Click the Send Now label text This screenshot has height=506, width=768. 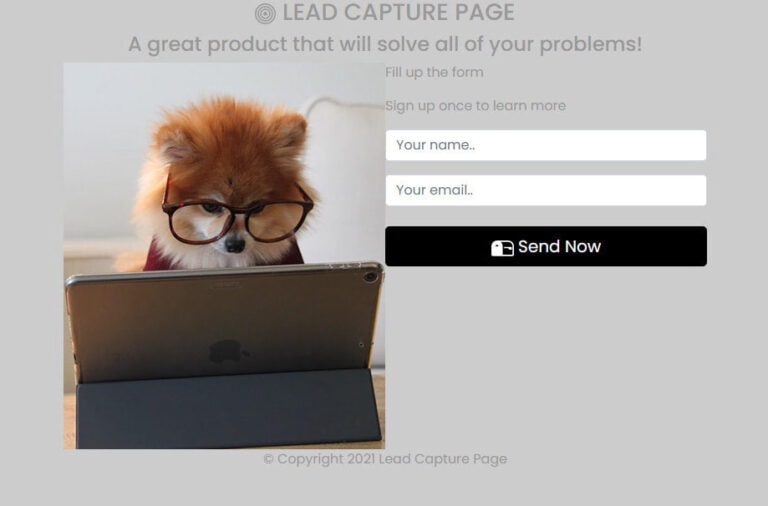click(559, 246)
